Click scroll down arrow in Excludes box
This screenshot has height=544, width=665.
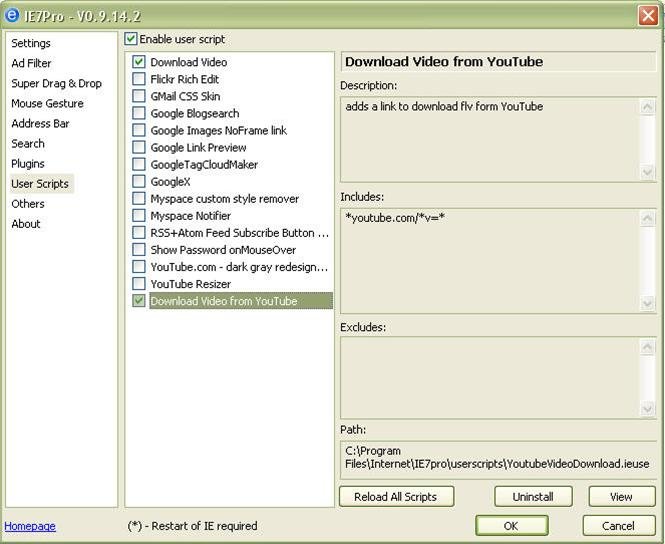pyautogui.click(x=647, y=409)
